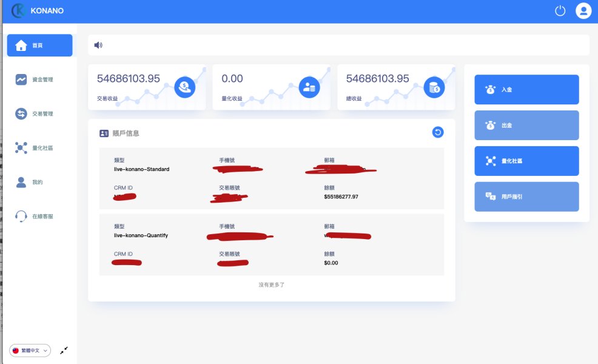Click the 資金管理 chart icon
598x364 pixels.
pyautogui.click(x=21, y=79)
